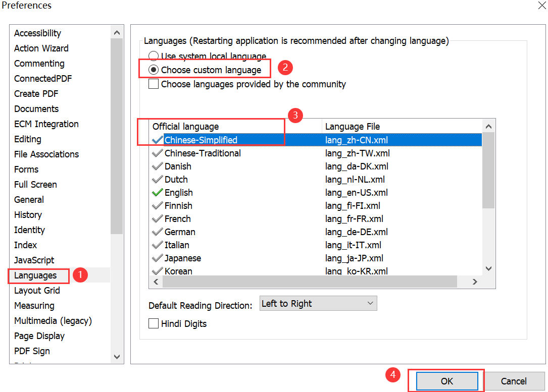Select Japanese in the language list
Screen dimensions: 548x392
coord(183,258)
